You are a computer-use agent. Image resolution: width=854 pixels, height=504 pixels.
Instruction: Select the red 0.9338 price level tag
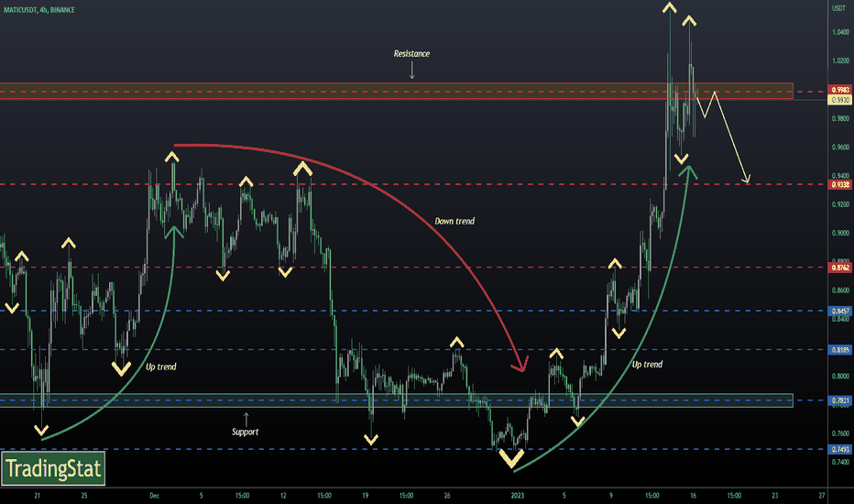point(840,185)
